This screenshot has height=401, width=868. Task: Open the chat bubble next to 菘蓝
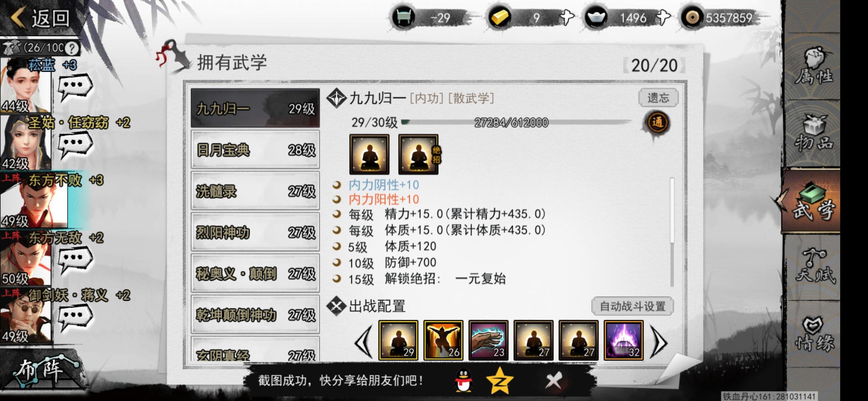coord(75,87)
